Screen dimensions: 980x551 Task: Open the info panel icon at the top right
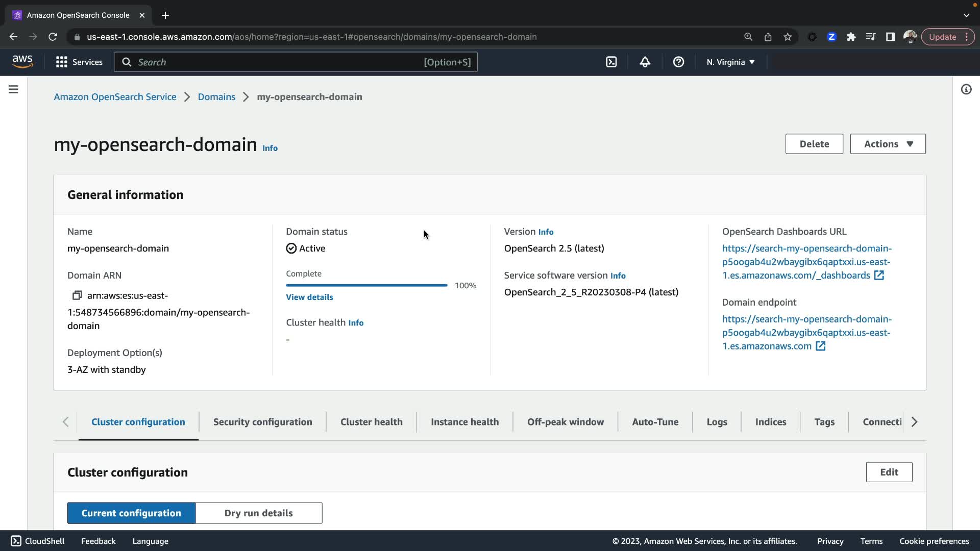966,89
